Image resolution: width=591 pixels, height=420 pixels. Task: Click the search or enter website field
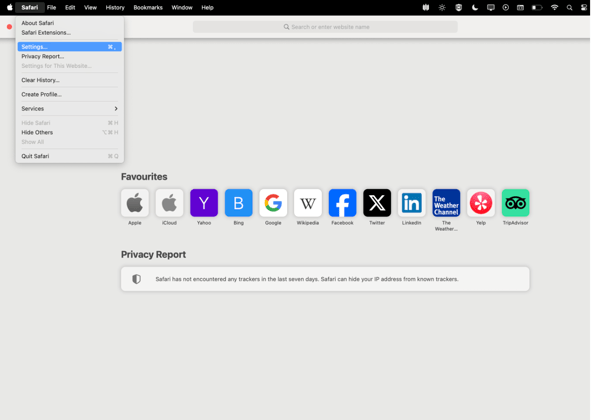(x=325, y=27)
